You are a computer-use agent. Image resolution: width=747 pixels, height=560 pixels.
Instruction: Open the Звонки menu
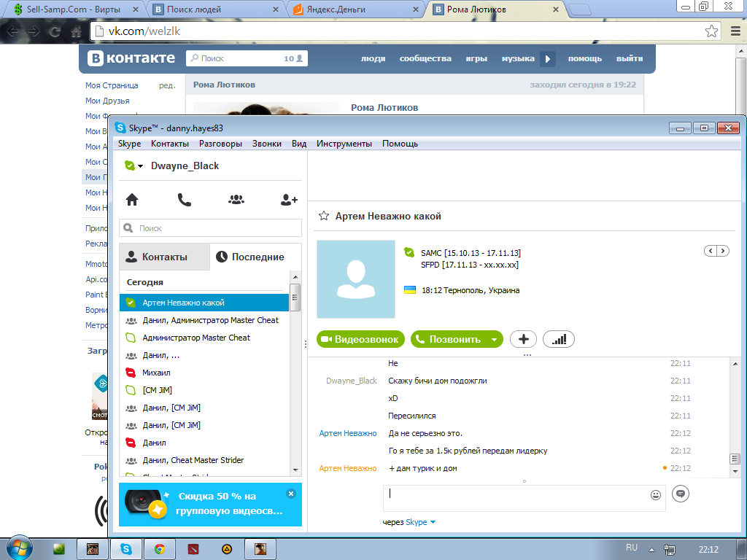(x=267, y=144)
